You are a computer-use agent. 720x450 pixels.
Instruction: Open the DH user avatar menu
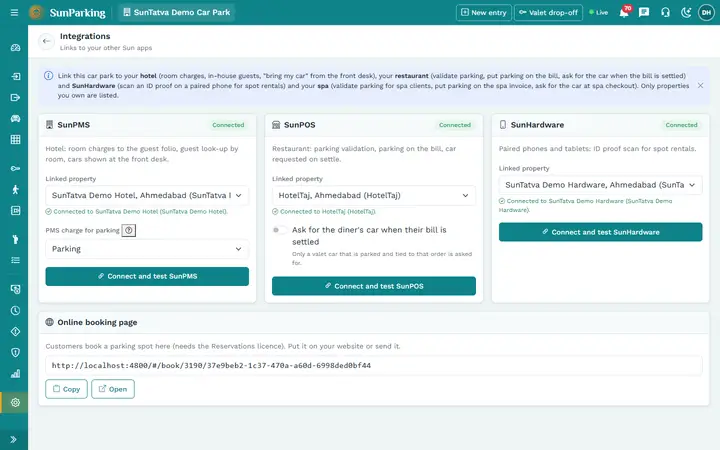(706, 12)
